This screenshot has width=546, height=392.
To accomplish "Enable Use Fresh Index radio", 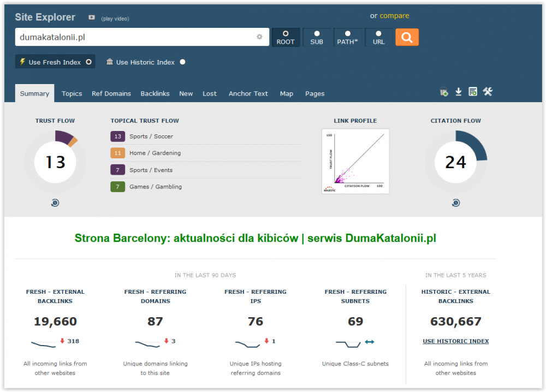I will click(89, 62).
